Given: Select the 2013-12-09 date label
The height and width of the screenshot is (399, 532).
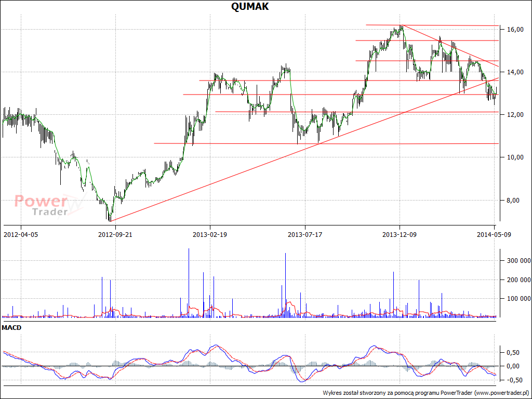Looking at the screenshot, I should pyautogui.click(x=400, y=234).
